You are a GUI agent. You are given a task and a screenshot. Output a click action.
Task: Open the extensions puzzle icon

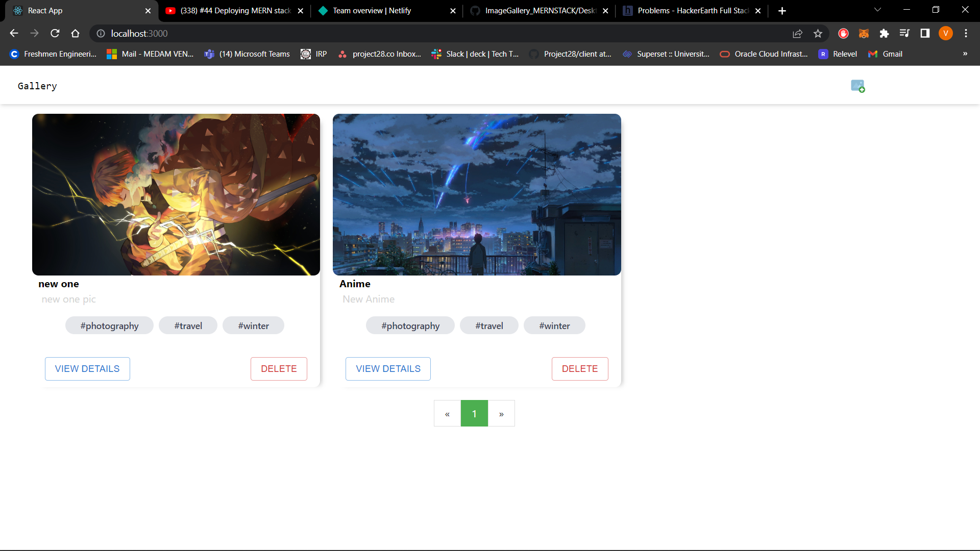884,33
